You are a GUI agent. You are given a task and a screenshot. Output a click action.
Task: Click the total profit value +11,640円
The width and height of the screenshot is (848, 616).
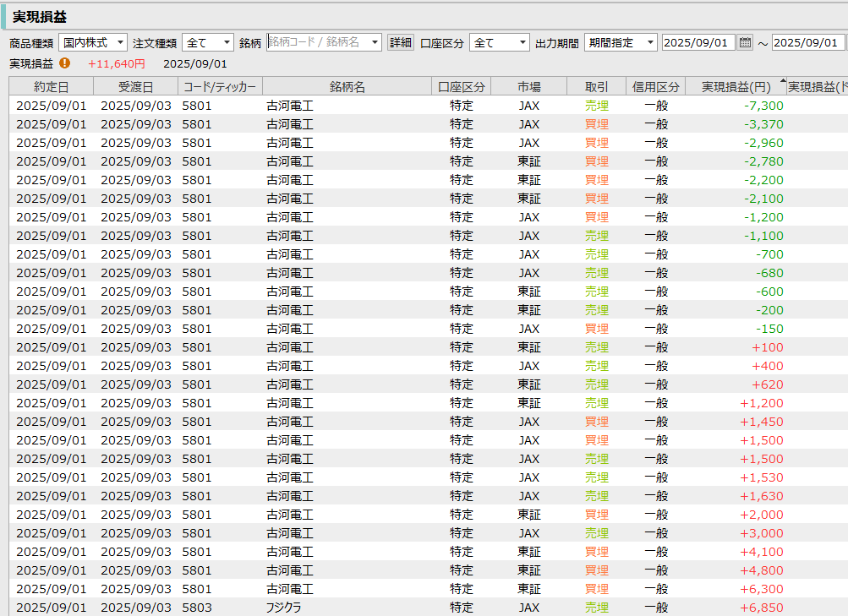117,63
